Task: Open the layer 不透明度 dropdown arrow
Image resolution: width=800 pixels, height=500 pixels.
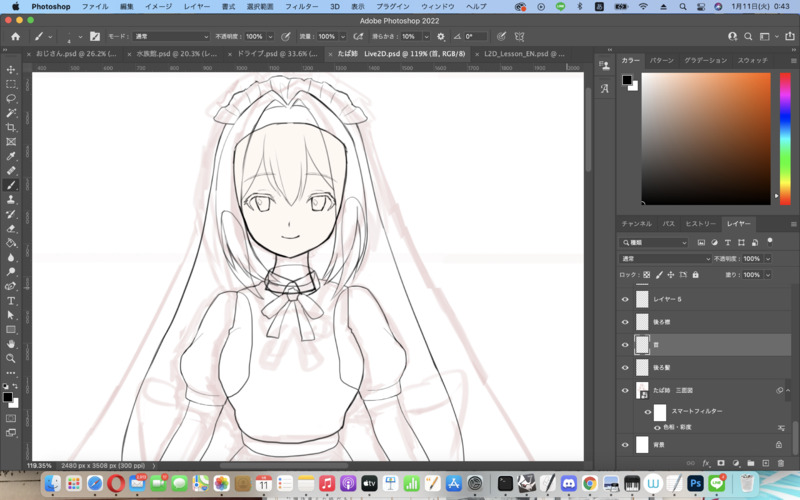Action: click(766, 258)
